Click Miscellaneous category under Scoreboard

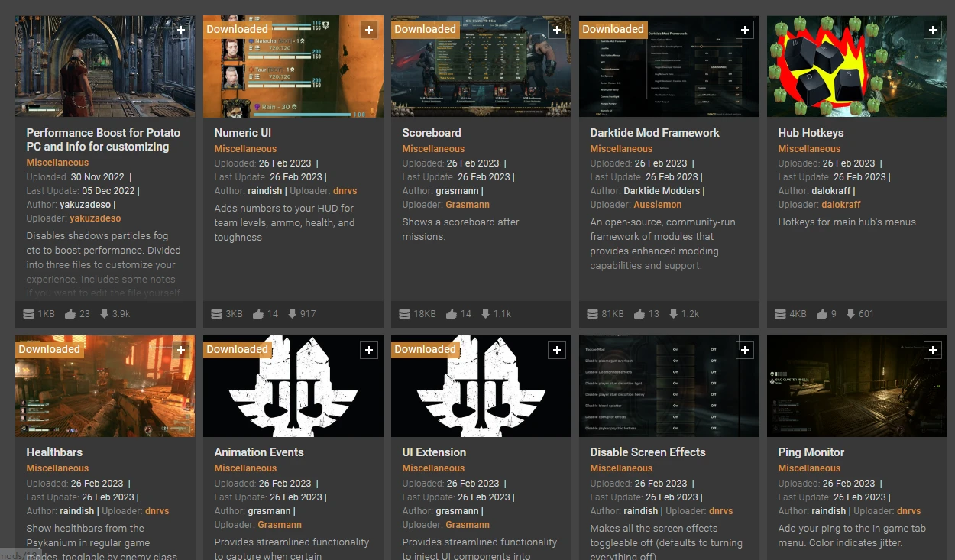coord(433,149)
